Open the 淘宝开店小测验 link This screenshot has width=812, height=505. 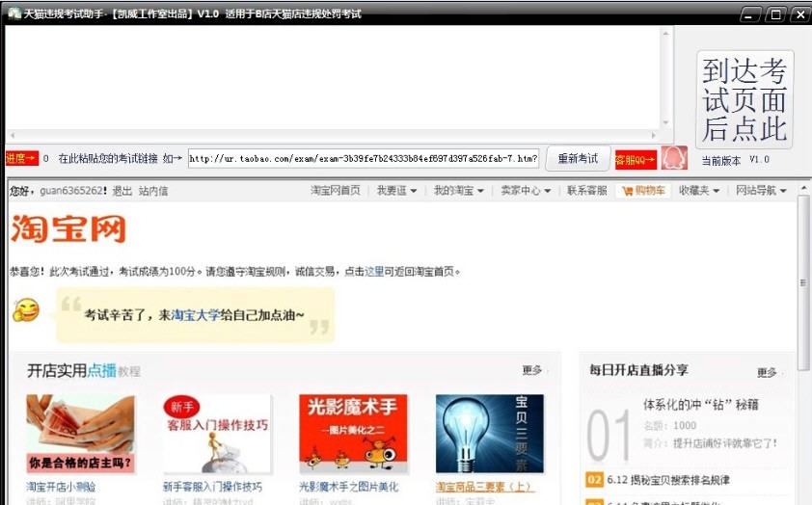click(x=61, y=487)
